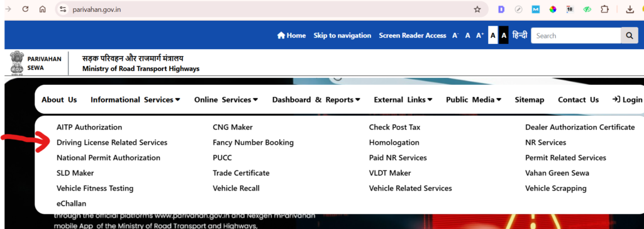The height and width of the screenshot is (229, 644).
Task: Open Paid NR Services
Action: [398, 157]
